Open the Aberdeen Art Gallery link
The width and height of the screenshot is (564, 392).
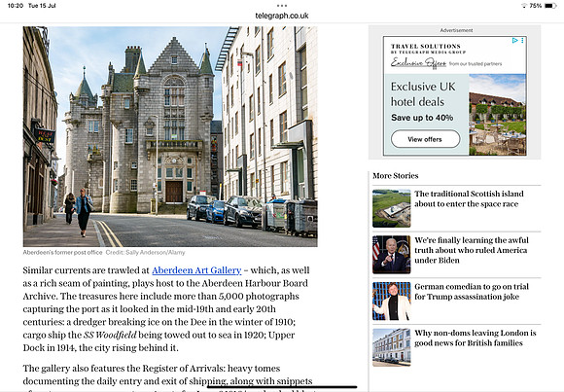tap(196, 270)
